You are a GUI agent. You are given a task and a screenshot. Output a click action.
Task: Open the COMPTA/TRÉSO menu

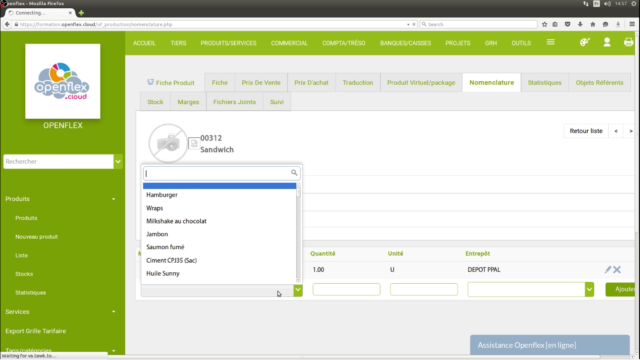(x=344, y=43)
